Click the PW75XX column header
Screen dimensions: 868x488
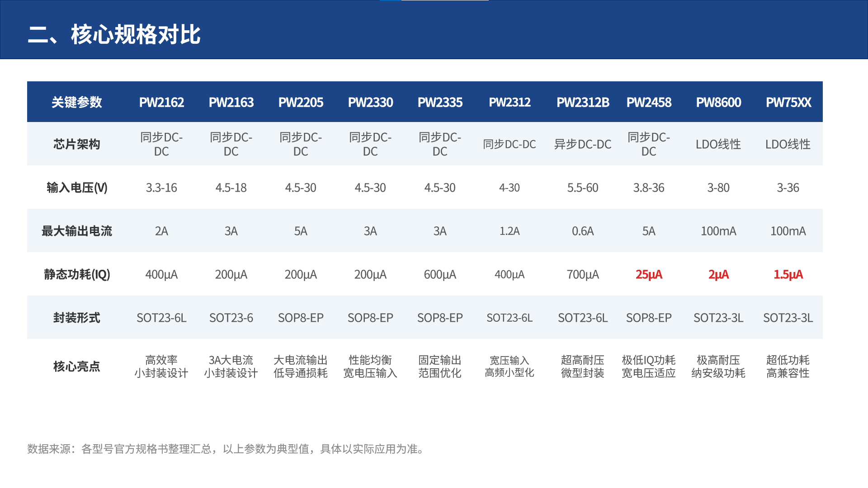788,102
